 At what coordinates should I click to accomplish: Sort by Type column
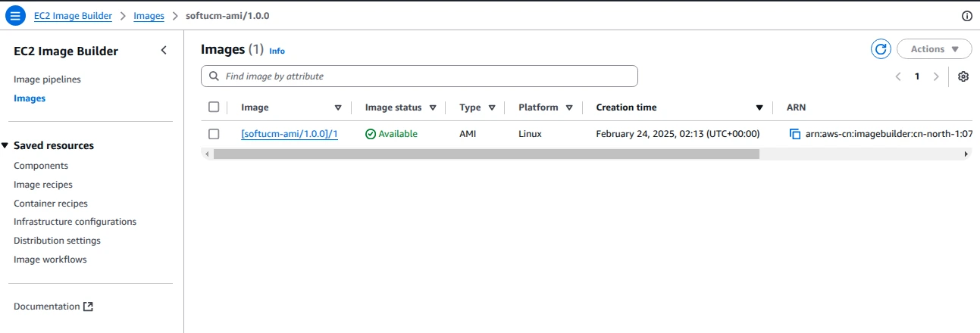492,107
